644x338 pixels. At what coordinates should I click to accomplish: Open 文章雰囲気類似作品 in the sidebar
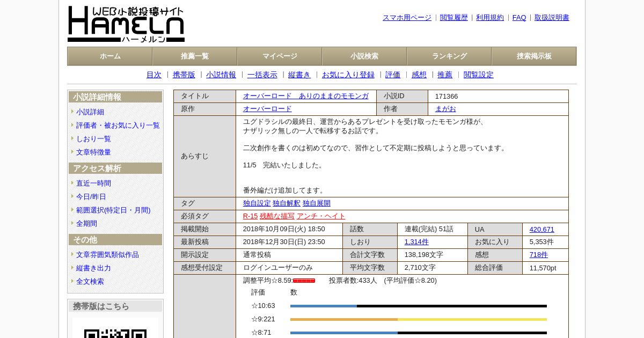[107, 255]
